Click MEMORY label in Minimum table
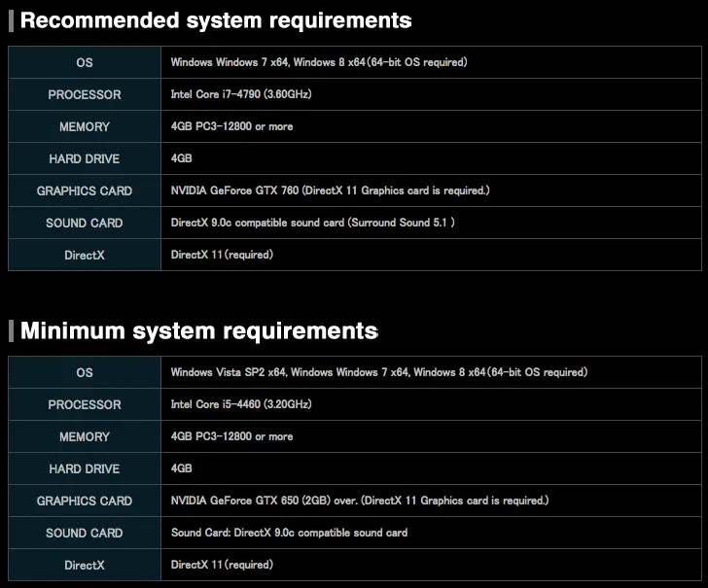Screen dimensions: 708x588 [85, 436]
